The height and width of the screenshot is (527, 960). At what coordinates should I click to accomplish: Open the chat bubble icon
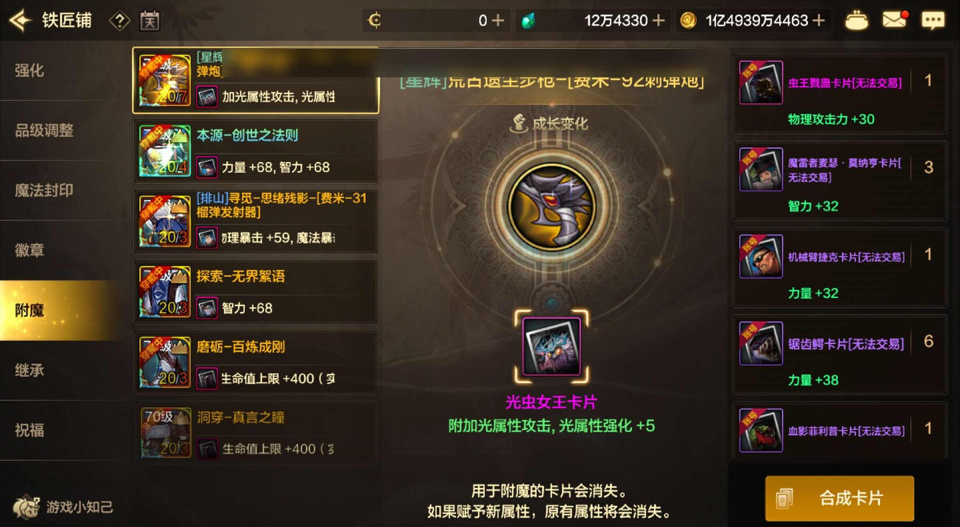pos(932,21)
